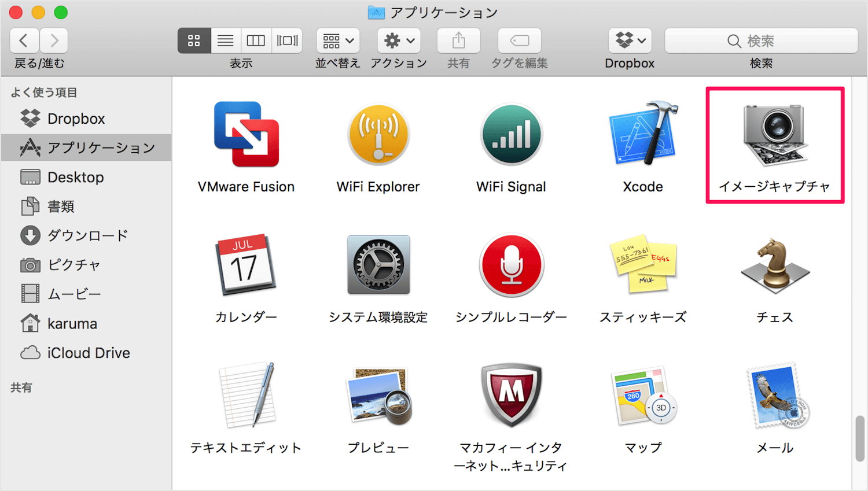Switch to column view
Viewport: 868px width, 491px height.
click(x=256, y=40)
